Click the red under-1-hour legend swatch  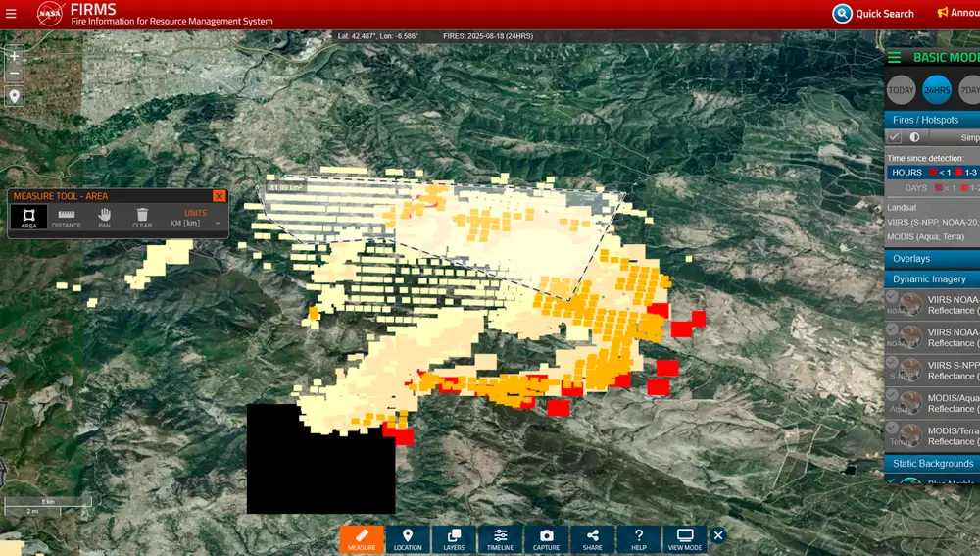tap(934, 173)
